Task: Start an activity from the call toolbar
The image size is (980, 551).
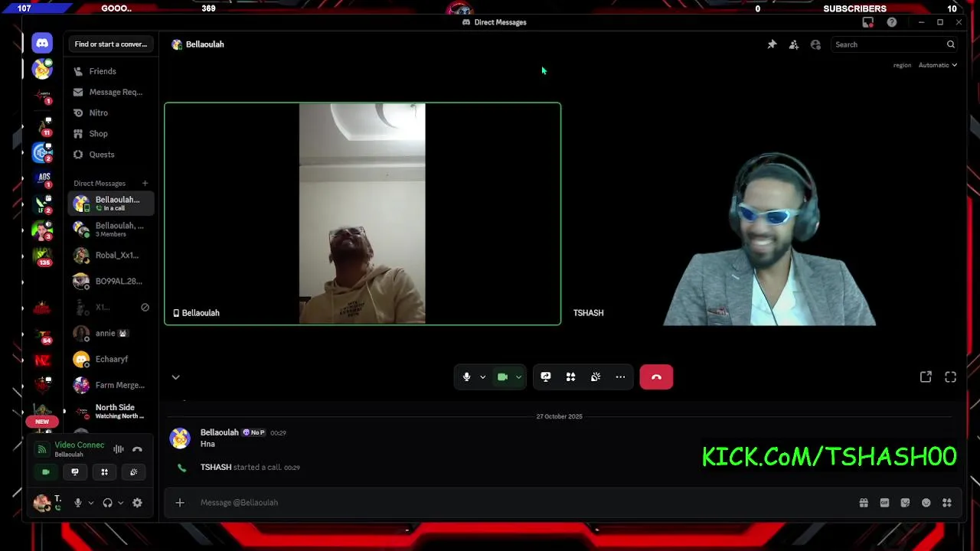Action: pyautogui.click(x=570, y=377)
